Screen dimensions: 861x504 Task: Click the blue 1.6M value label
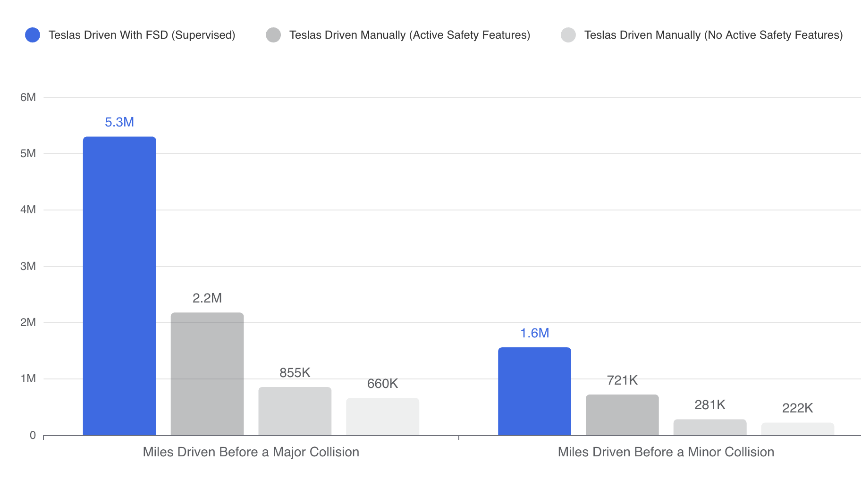pos(534,333)
